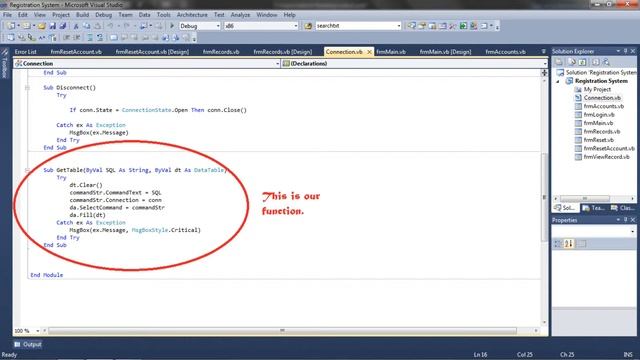Image resolution: width=640 pixels, height=360 pixels.
Task: Open the Edit menu
Action: coord(22,15)
